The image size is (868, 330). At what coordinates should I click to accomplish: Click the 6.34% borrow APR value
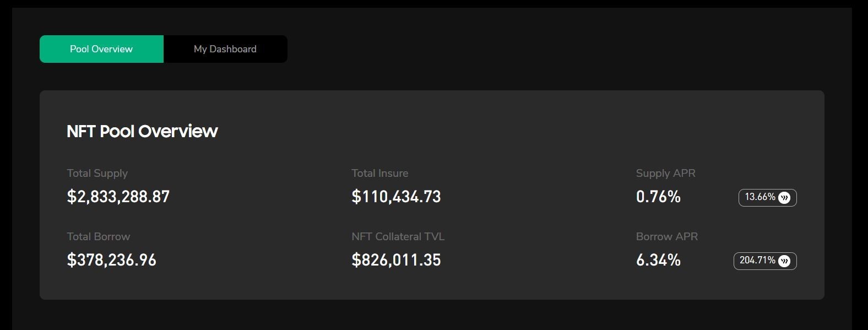click(x=659, y=260)
